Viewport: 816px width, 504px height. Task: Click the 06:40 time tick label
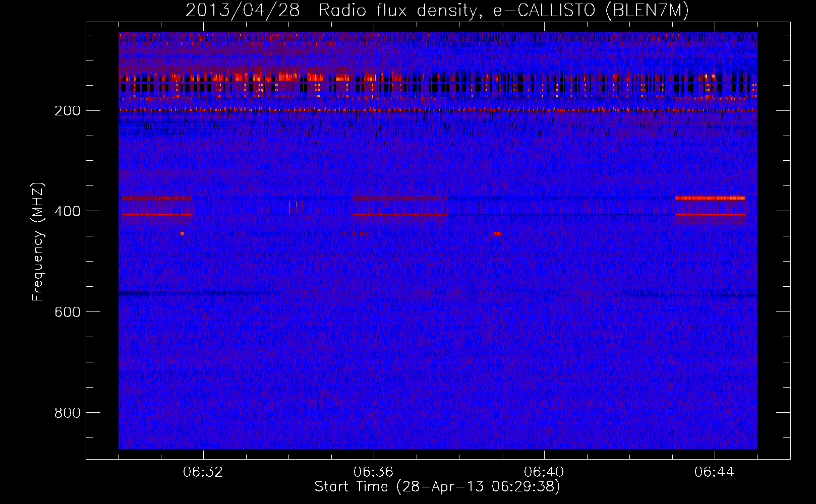tap(544, 472)
